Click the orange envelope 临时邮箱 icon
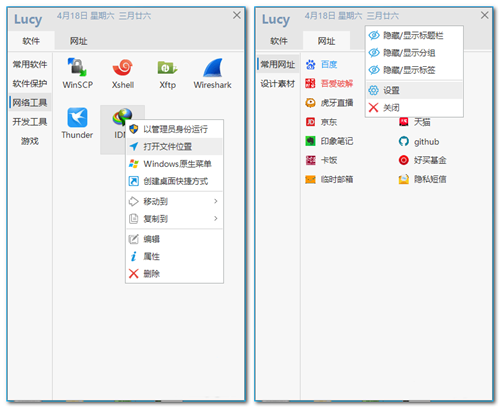 310,180
